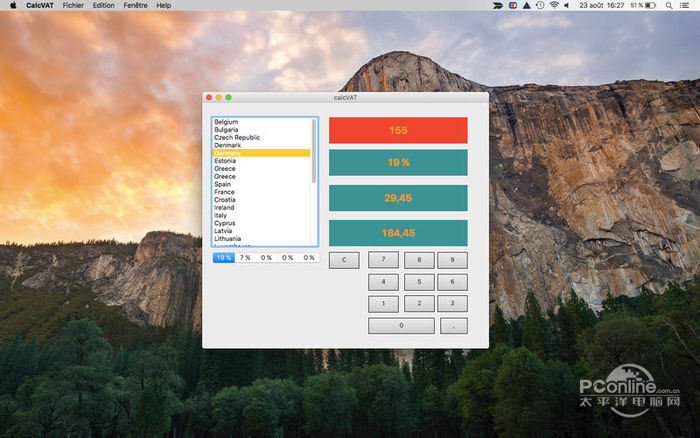Screen dimensions: 700x438
Task: Expand the Help menu
Action: pyautogui.click(x=164, y=5)
